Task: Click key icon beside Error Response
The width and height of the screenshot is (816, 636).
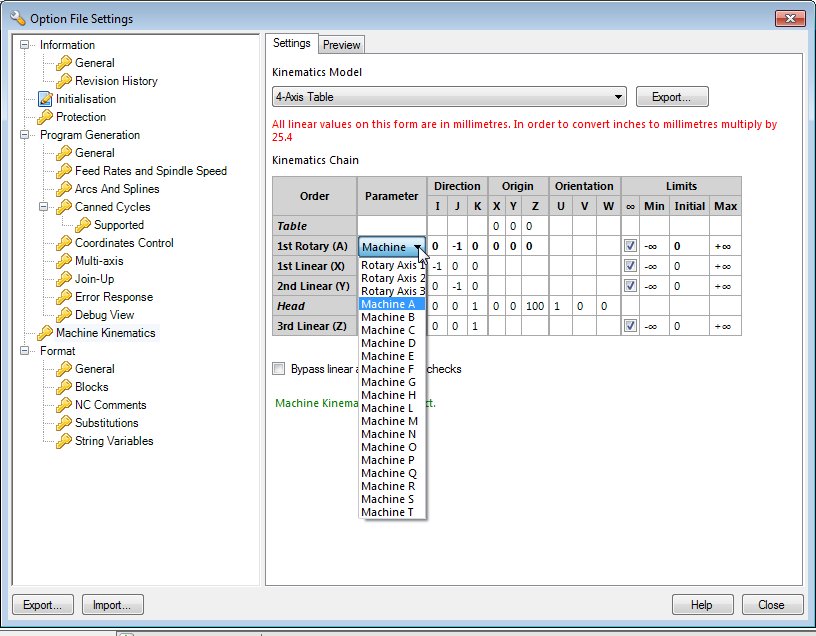Action: (x=64, y=297)
